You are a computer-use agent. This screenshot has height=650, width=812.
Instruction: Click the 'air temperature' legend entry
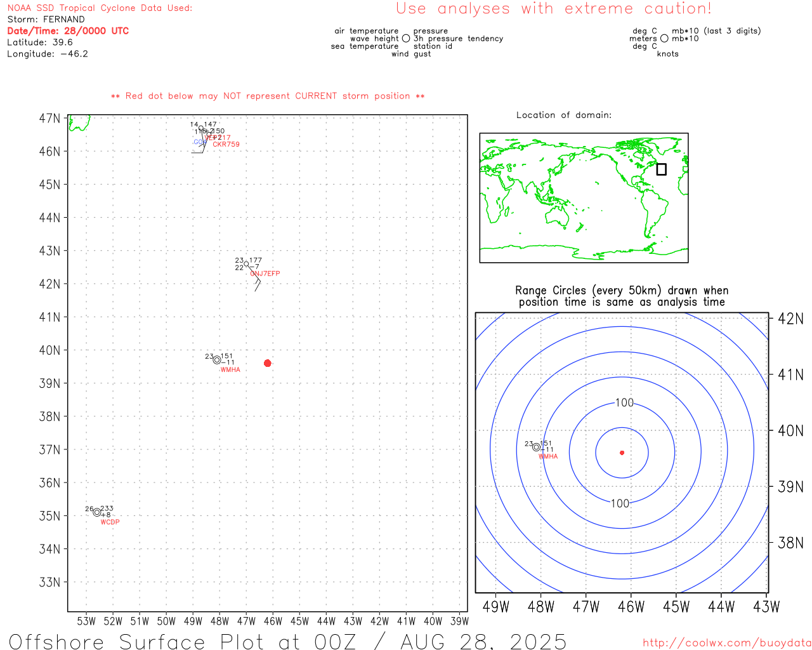367,31
